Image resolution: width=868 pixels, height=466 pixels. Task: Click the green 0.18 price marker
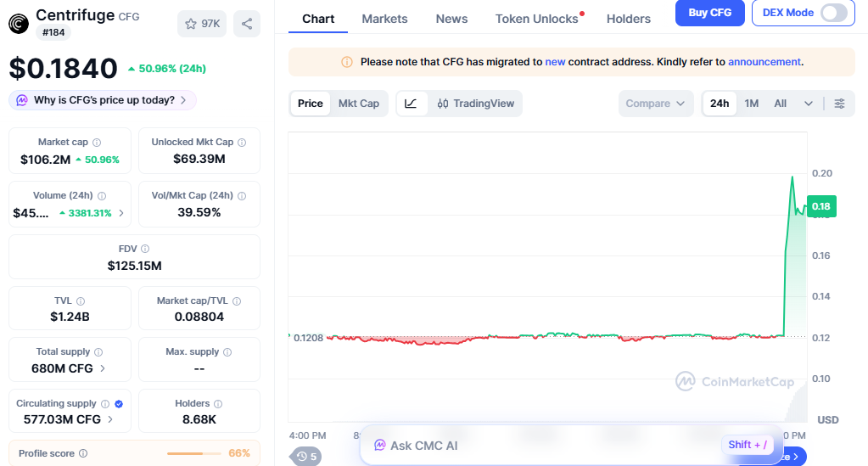pos(821,206)
